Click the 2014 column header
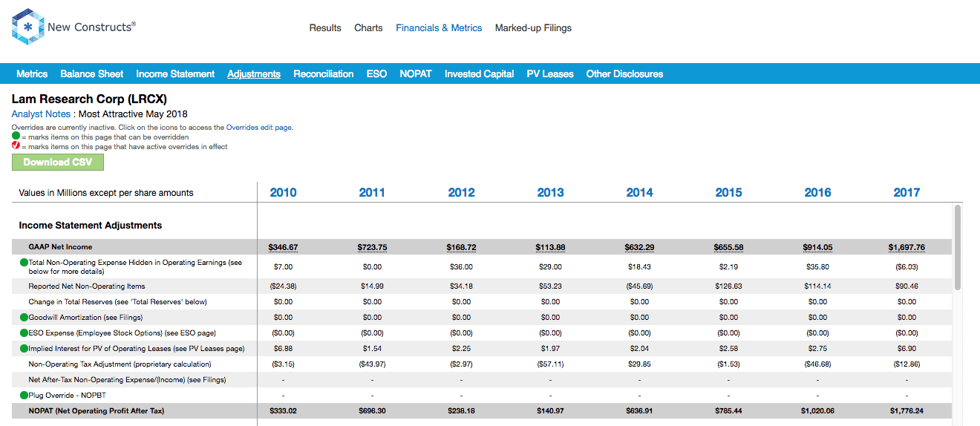 pyautogui.click(x=639, y=192)
